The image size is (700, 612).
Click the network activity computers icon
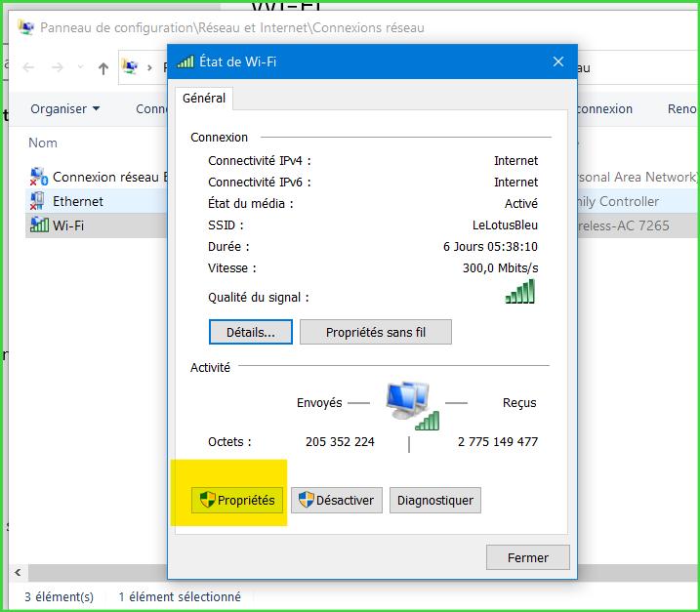[x=409, y=401]
